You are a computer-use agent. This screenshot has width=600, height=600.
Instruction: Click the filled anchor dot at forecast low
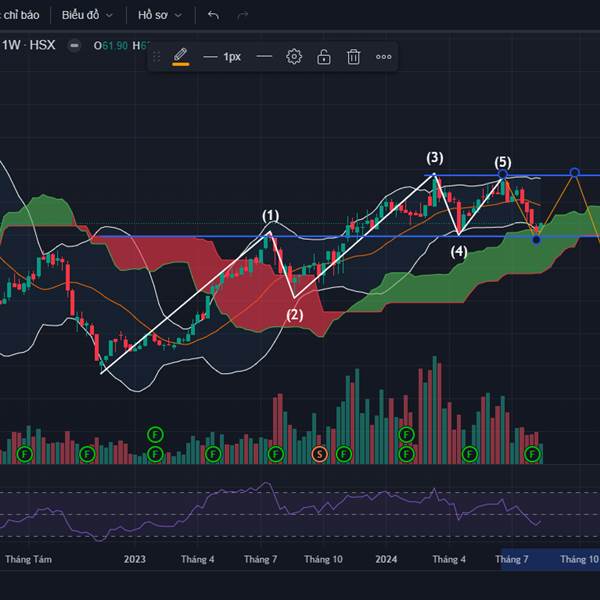536,240
